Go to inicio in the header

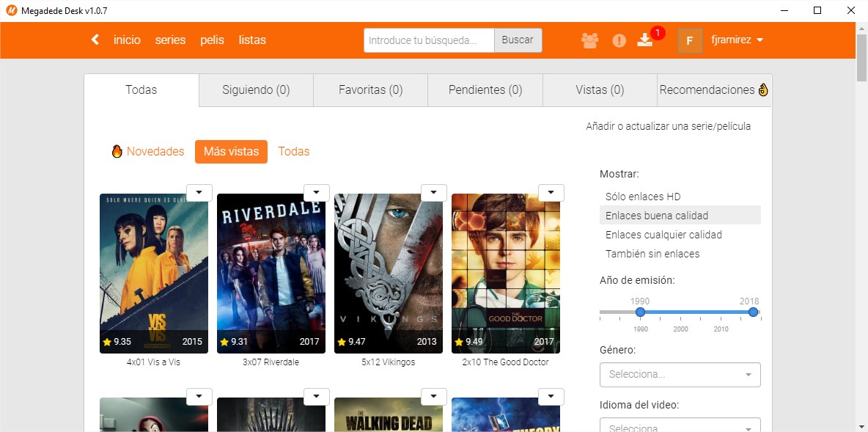point(128,40)
